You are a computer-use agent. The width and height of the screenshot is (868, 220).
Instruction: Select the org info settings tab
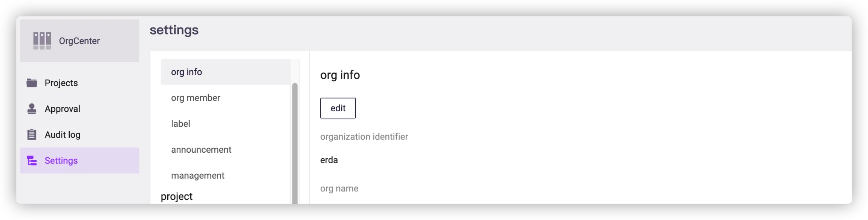click(x=186, y=72)
